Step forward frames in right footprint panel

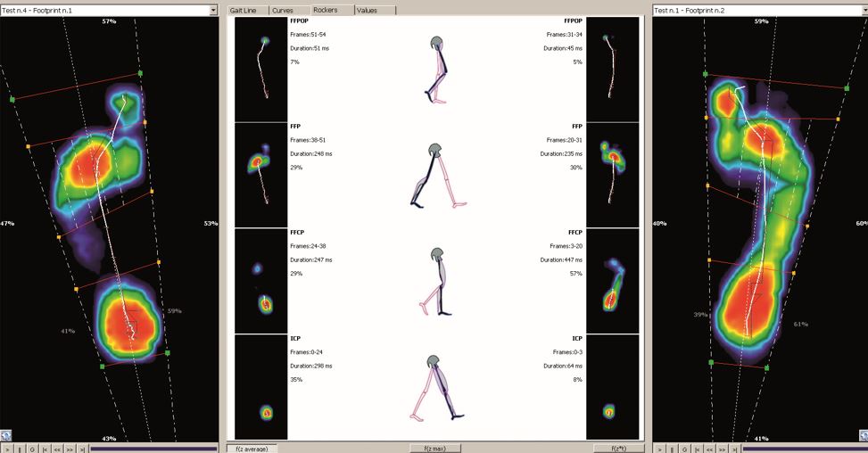[723, 449]
